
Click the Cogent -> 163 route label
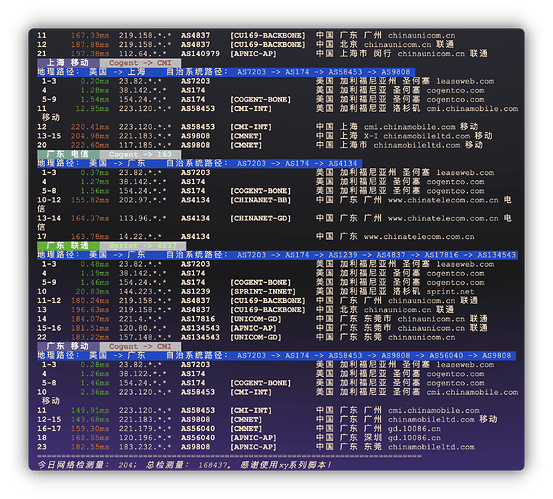[140, 154]
